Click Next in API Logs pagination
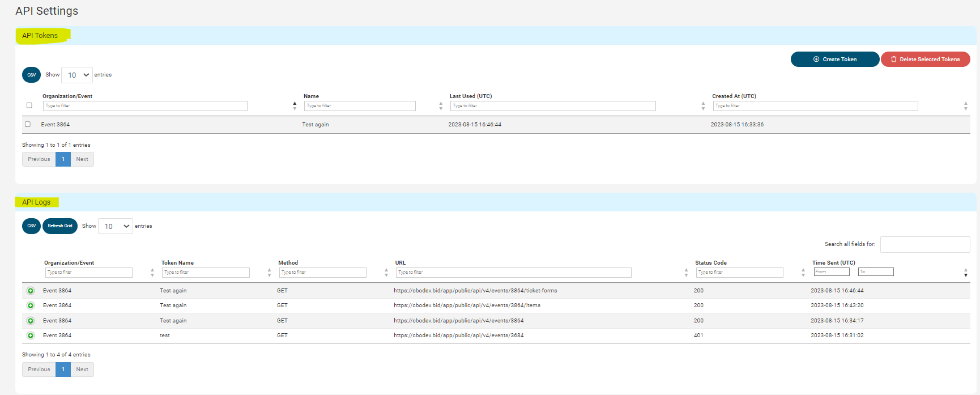The width and height of the screenshot is (980, 395). (82, 369)
